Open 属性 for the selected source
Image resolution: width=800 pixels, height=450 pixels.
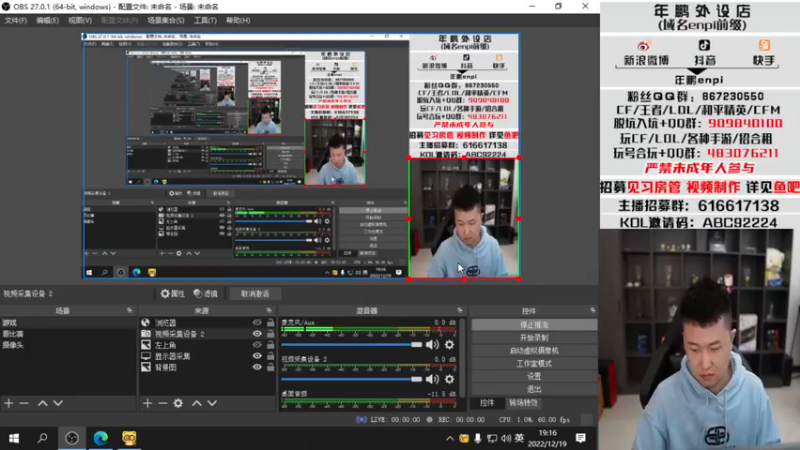[172, 293]
